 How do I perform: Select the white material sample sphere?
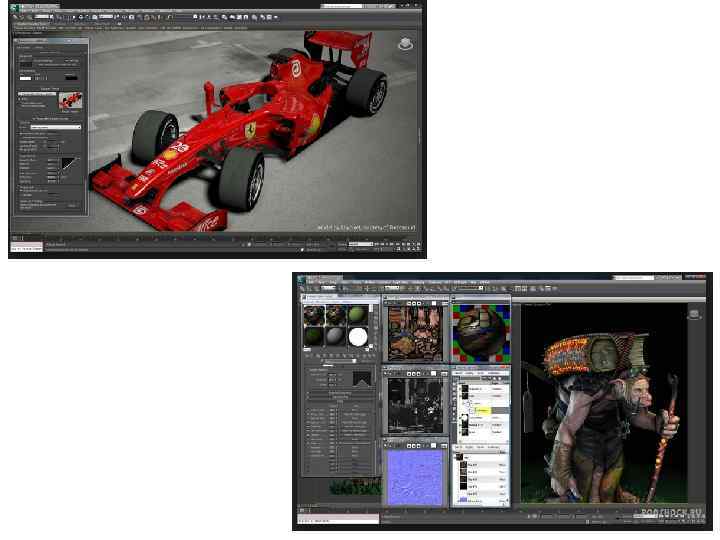[358, 337]
